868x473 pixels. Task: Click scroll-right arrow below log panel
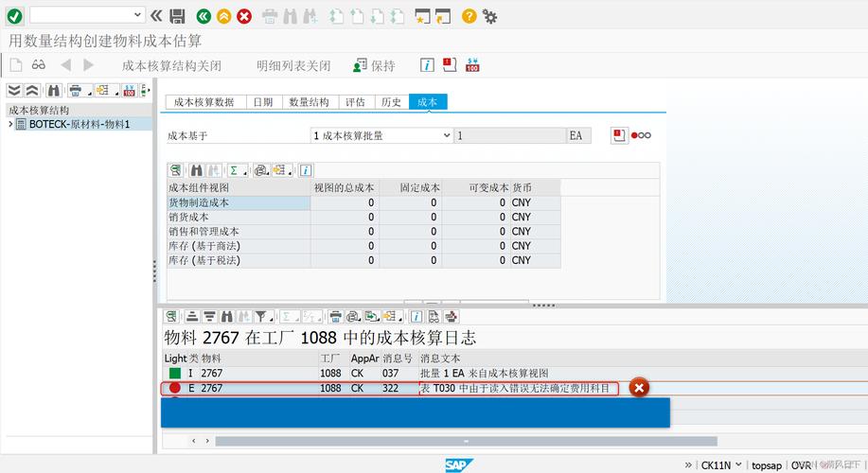pos(207,441)
